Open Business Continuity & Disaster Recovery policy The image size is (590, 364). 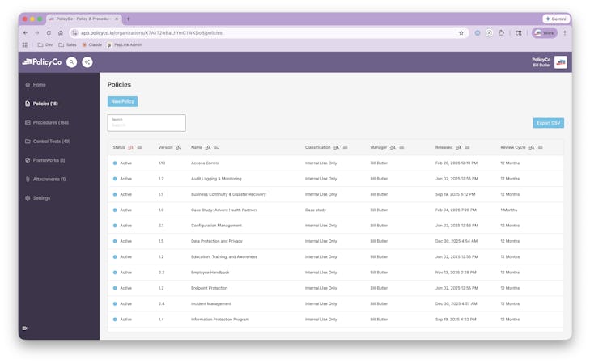(x=228, y=194)
